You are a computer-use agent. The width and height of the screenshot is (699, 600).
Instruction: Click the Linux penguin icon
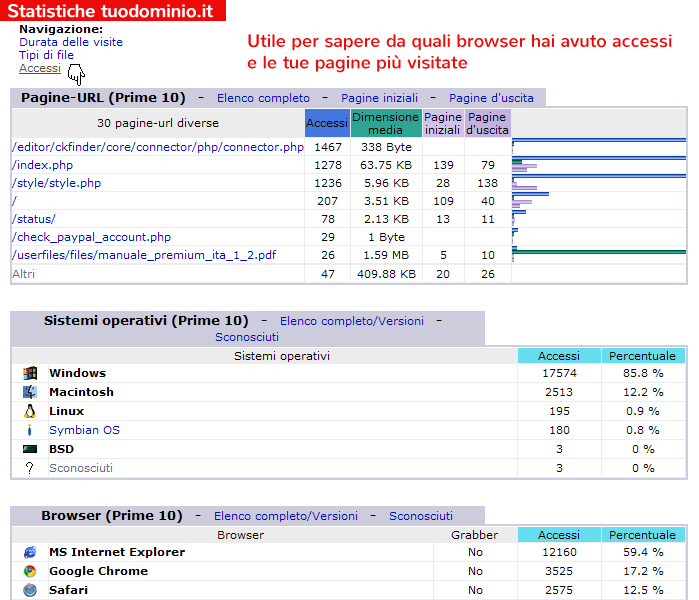coord(30,411)
